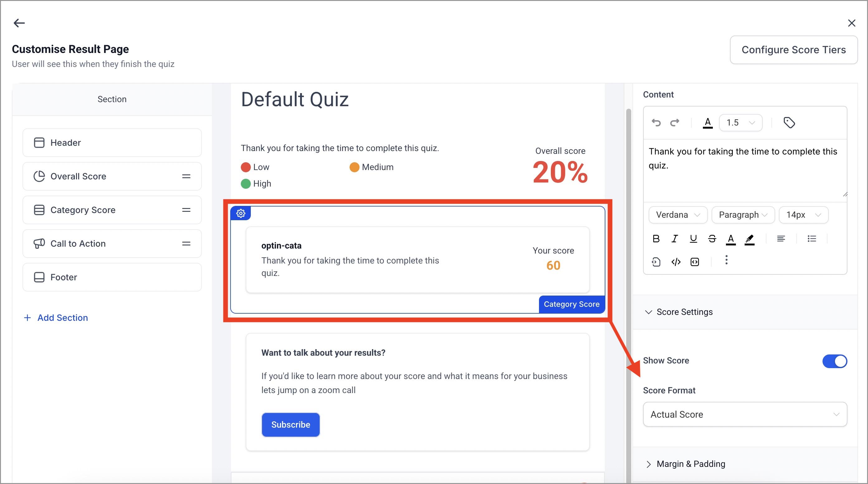
Task: Open the gear settings on Category Score block
Action: coord(241,213)
